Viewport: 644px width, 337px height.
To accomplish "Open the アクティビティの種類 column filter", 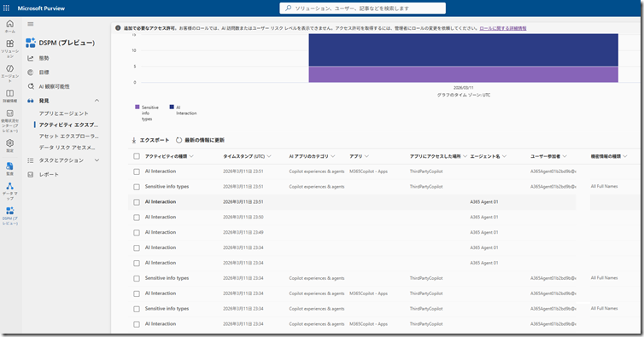I will [x=191, y=156].
